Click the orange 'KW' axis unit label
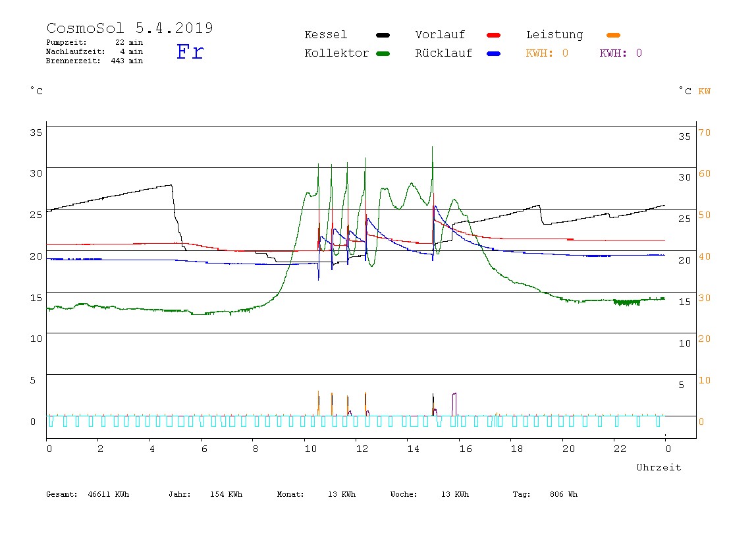The image size is (756, 535). 705,91
